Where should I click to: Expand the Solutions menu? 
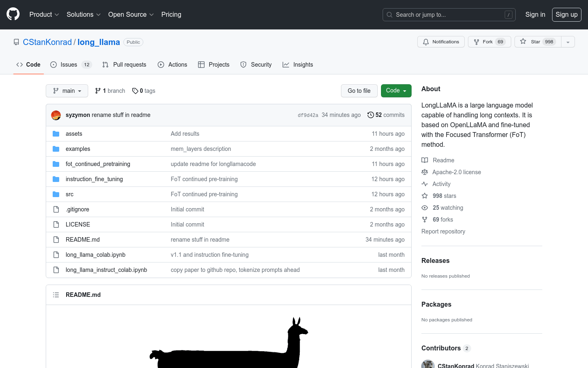[x=83, y=14]
